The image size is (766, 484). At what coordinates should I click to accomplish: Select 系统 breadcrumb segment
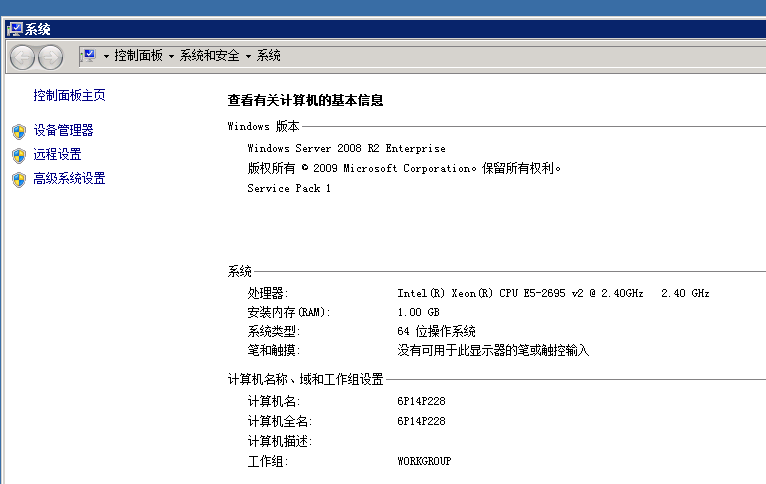268,56
